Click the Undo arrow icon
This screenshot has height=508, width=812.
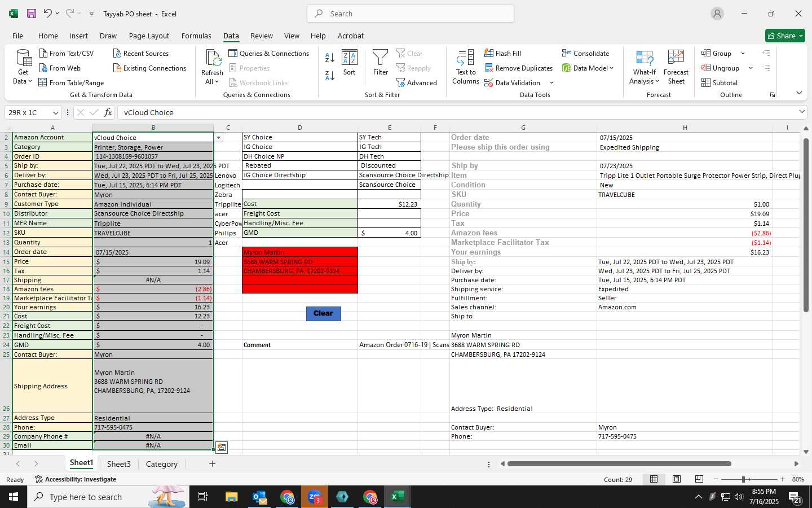(48, 14)
